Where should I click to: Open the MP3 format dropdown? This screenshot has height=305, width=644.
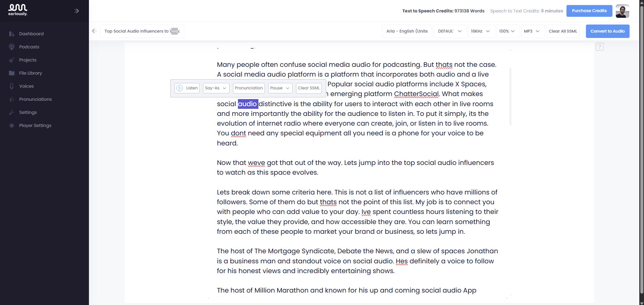[x=532, y=31]
